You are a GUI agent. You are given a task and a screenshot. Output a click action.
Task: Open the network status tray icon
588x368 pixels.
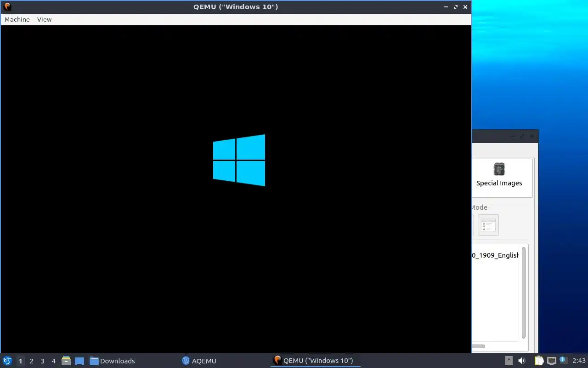pyautogui.click(x=552, y=361)
